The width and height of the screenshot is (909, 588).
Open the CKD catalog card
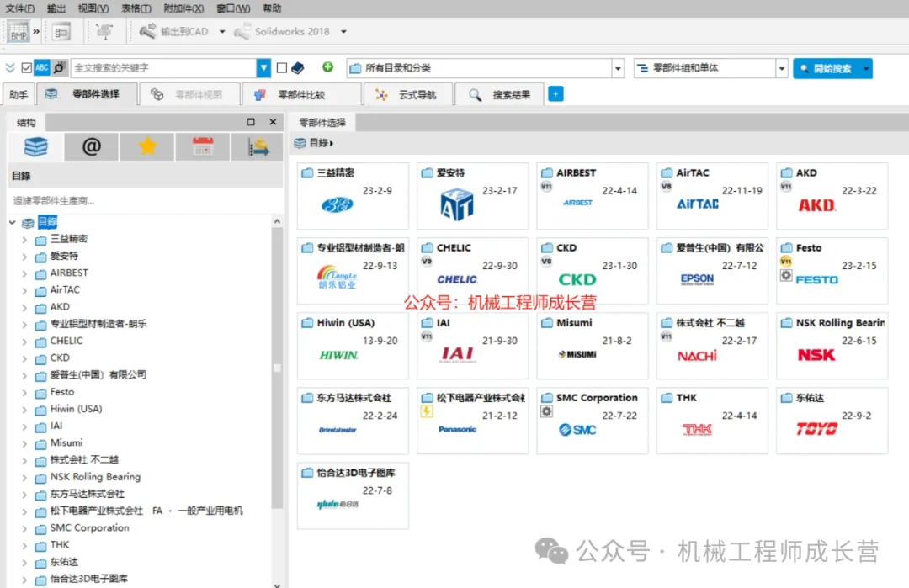pos(592,271)
